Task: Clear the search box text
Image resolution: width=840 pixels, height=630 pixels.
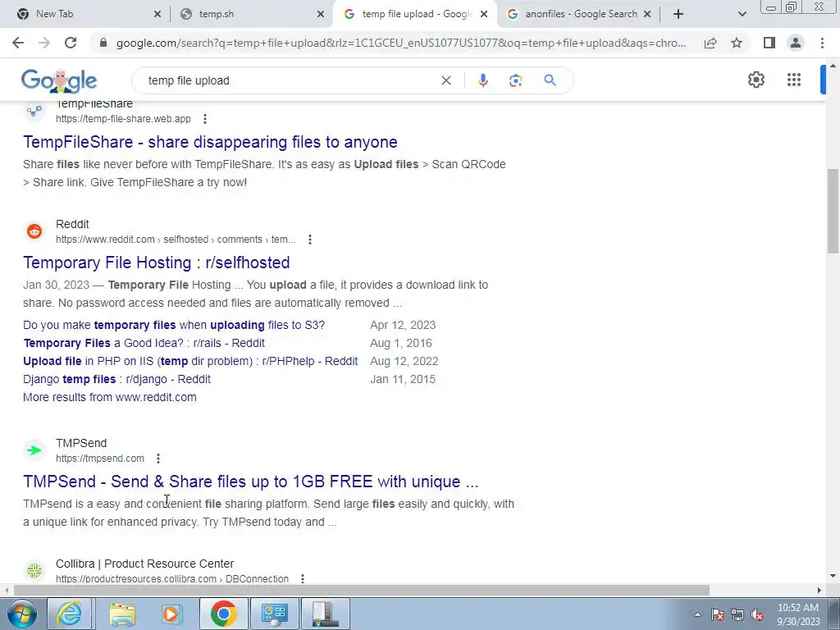Action: pyautogui.click(x=445, y=80)
